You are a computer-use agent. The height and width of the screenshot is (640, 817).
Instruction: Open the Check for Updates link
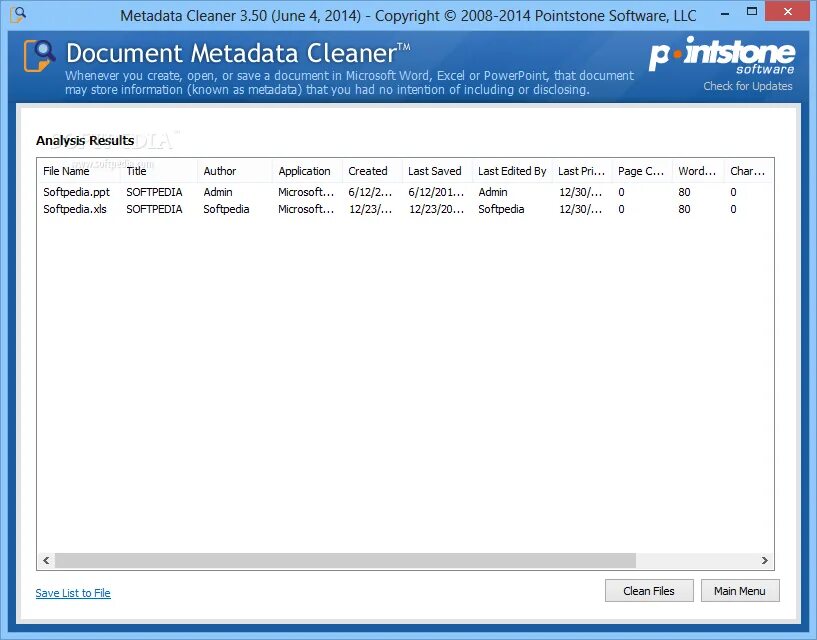748,86
